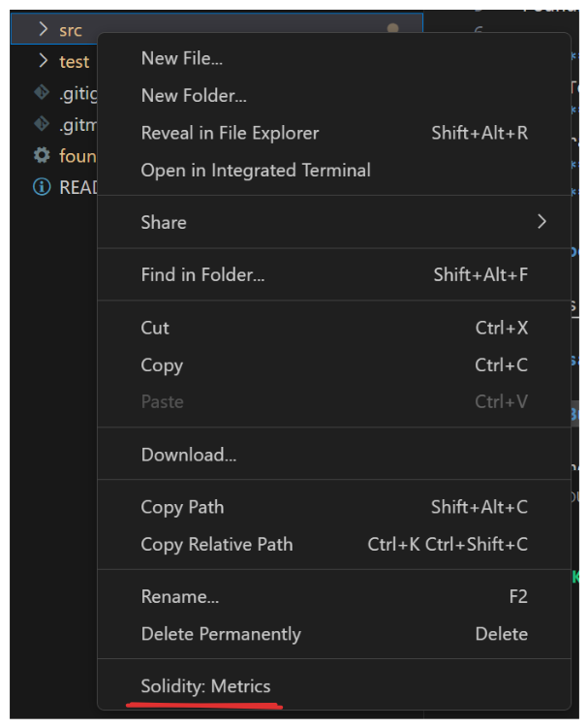Open the Share submenu arrow
This screenshot has height=728, width=588.
[x=542, y=222]
